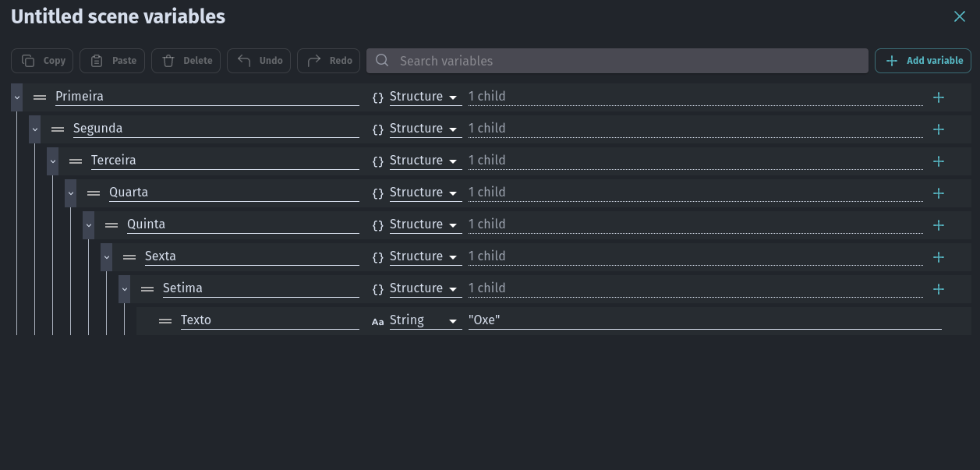This screenshot has width=980, height=470.
Task: Add a child to Segunda with plus icon
Action: point(939,129)
